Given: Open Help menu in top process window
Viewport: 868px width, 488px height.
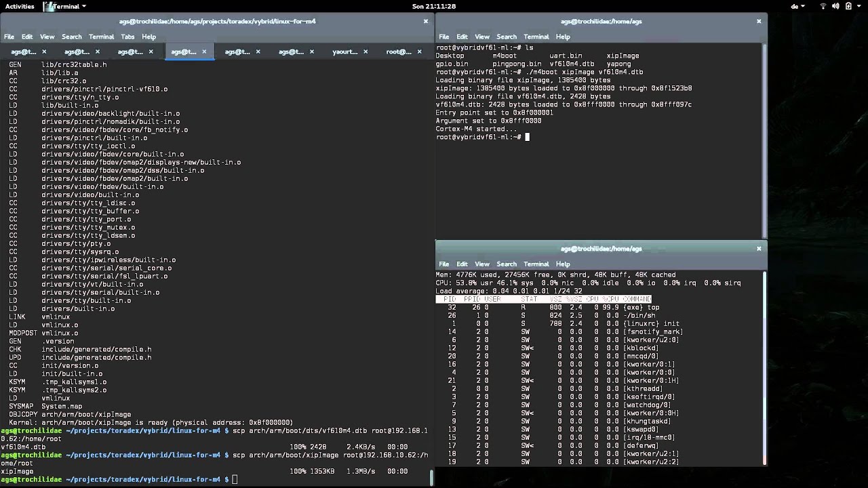Looking at the screenshot, I should 563,264.
